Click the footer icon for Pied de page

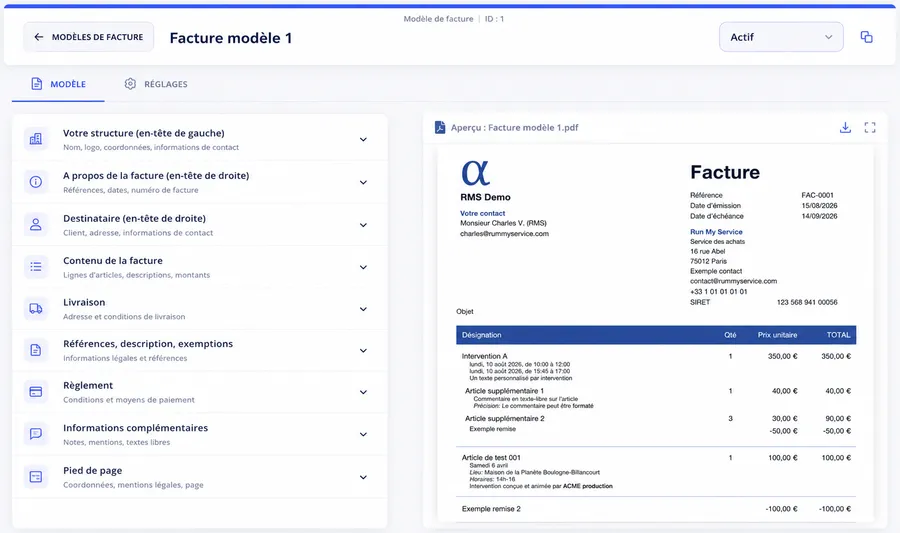tap(36, 477)
